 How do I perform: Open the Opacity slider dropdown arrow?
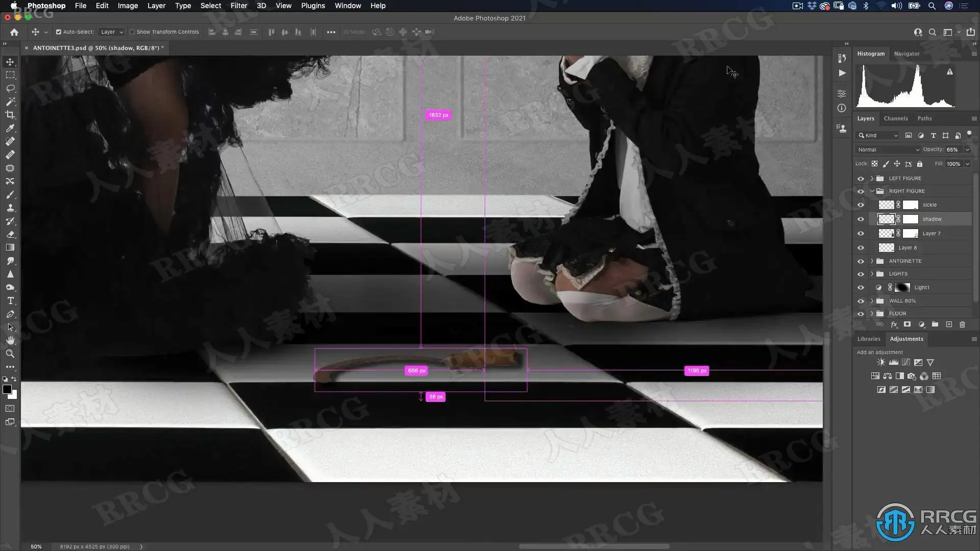pos(967,149)
